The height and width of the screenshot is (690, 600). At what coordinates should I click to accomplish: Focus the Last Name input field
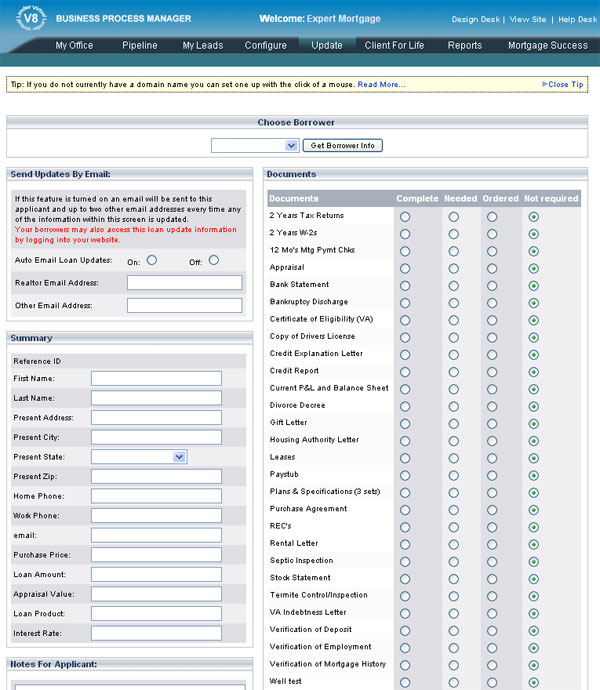(x=156, y=398)
